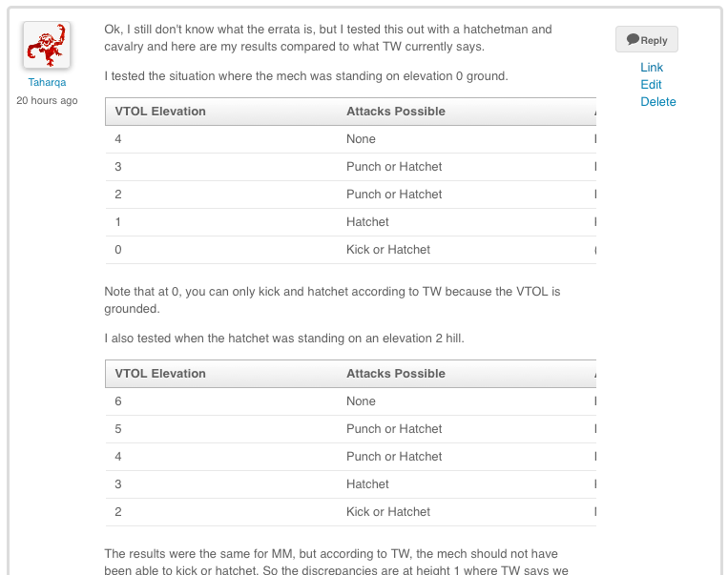Select the elevation 0 row cell
This screenshot has width=728, height=575.
pos(118,250)
